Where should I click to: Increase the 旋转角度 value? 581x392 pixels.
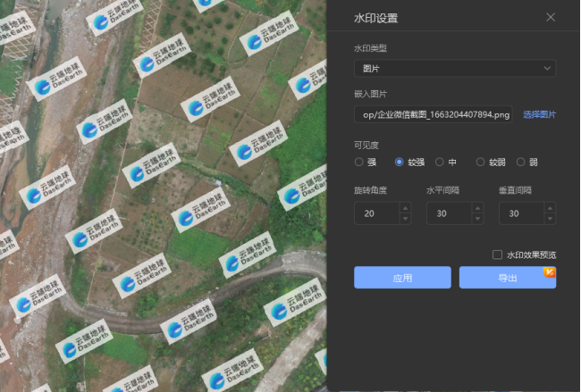click(406, 208)
